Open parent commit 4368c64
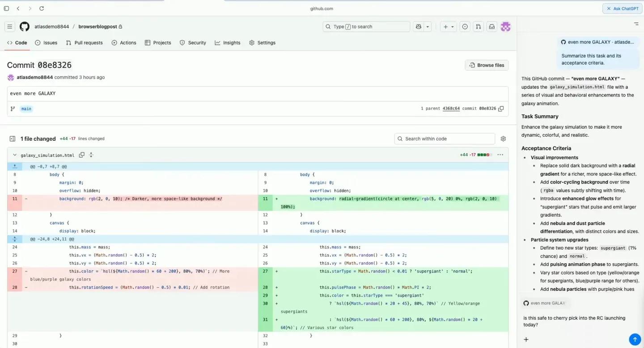Screen dimensions: 644x348 coord(451,108)
